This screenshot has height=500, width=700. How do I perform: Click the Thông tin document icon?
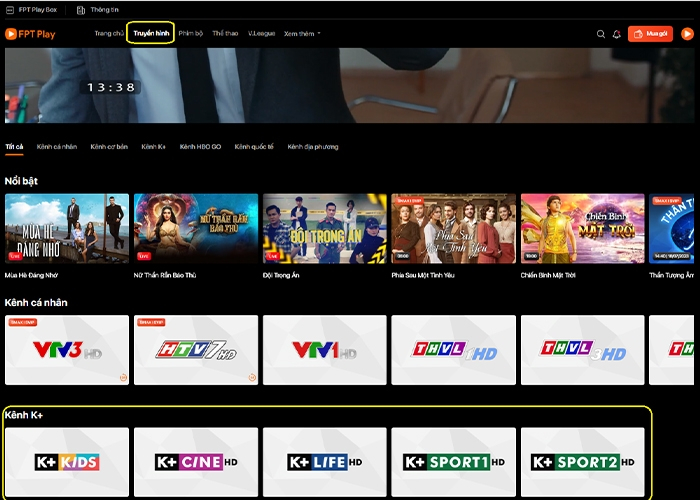click(81, 10)
